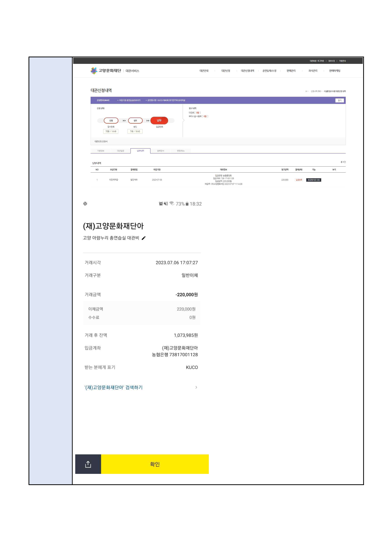This screenshot has width=392, height=554.
Task: Switch to the 기본정보 tab
Action: [101, 151]
